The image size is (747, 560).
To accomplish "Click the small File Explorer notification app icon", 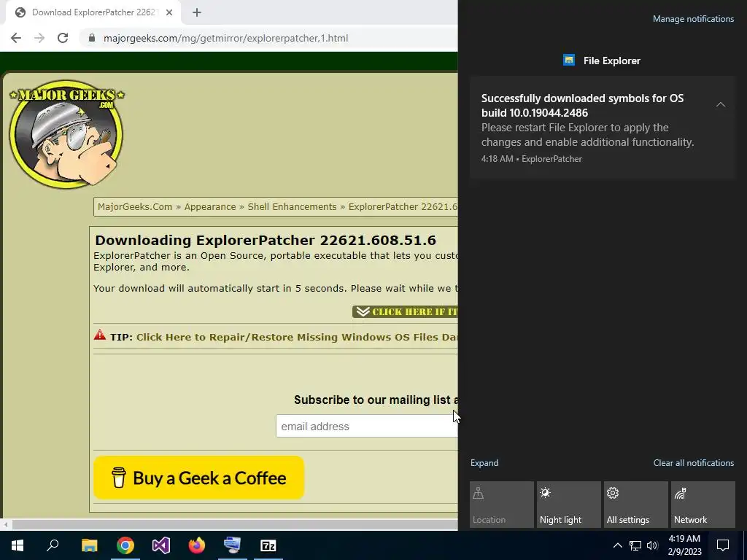I will point(569,60).
